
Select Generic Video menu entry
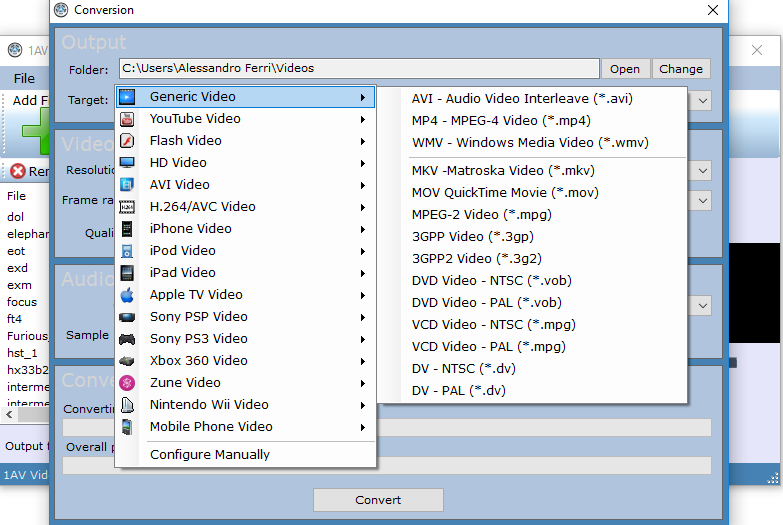(245, 97)
